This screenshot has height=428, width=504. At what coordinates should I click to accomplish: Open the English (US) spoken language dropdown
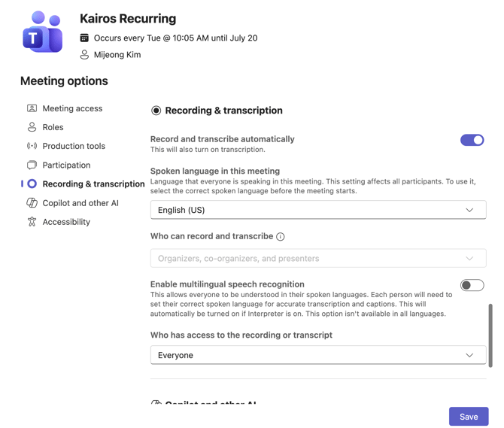tap(318, 210)
